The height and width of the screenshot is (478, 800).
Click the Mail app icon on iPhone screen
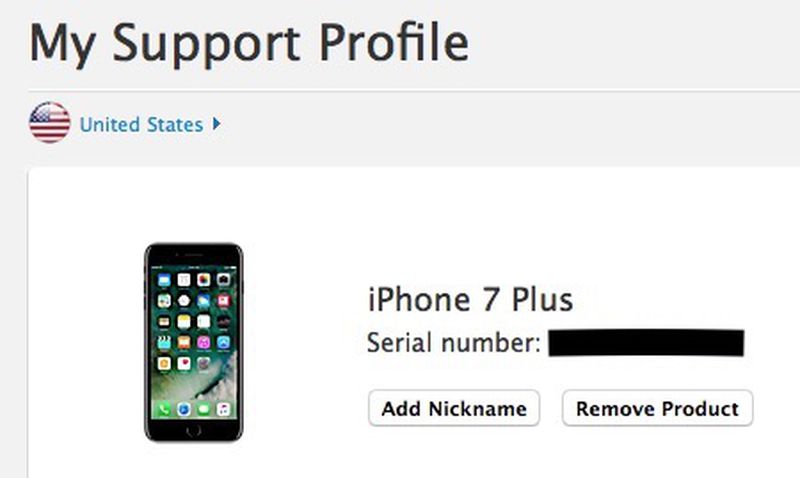[164, 280]
